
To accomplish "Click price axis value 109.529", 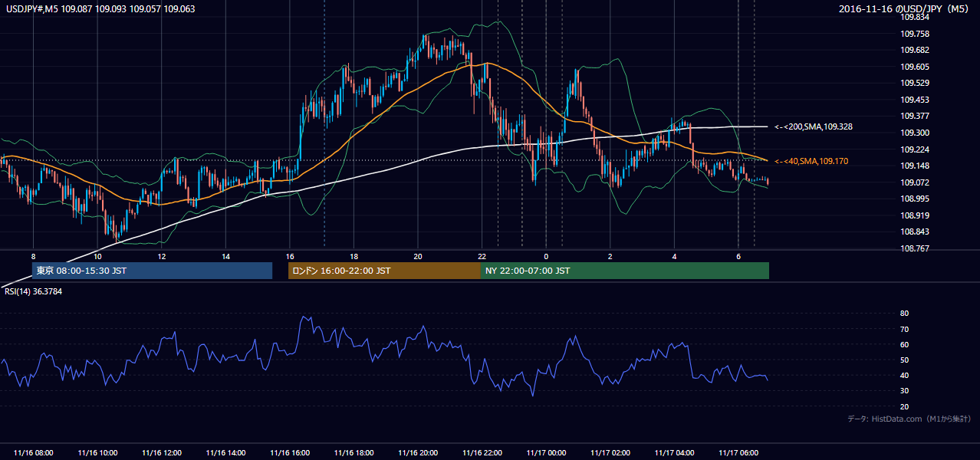I will pyautogui.click(x=915, y=83).
